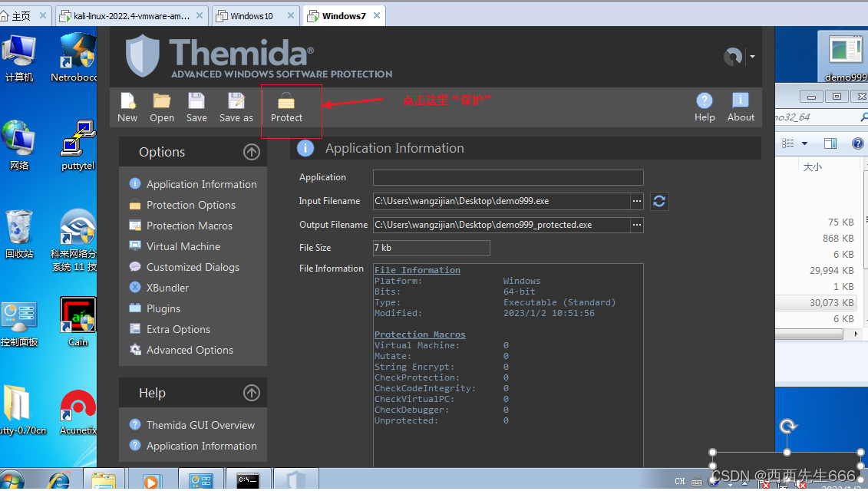The image size is (868, 491).
Task: Select the 计算机 desktop icon
Action: point(19,58)
